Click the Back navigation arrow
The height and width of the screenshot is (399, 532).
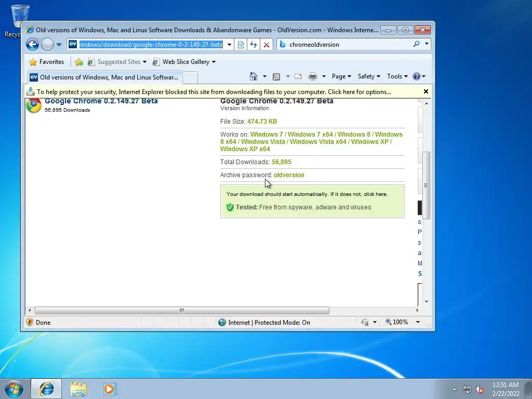[x=32, y=45]
